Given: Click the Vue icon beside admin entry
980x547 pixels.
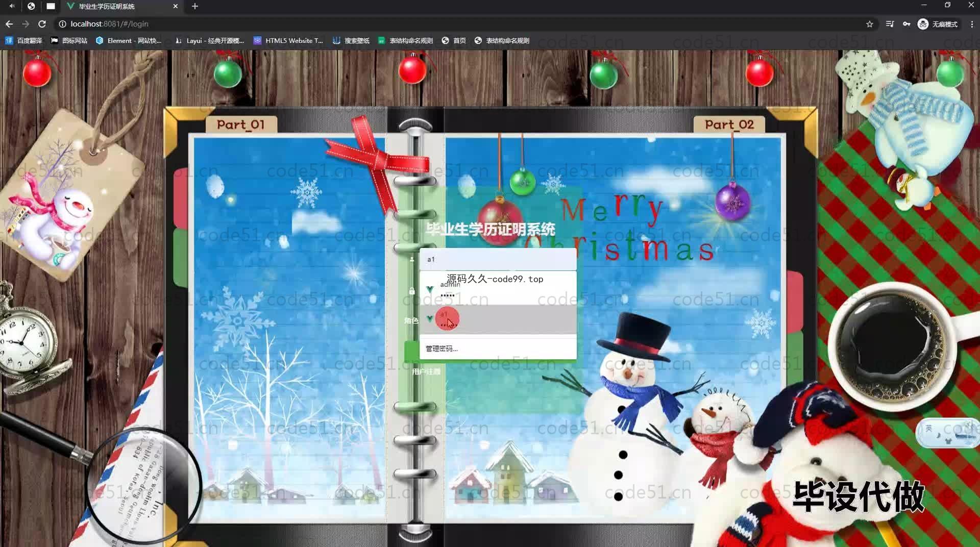Looking at the screenshot, I should click(x=430, y=289).
